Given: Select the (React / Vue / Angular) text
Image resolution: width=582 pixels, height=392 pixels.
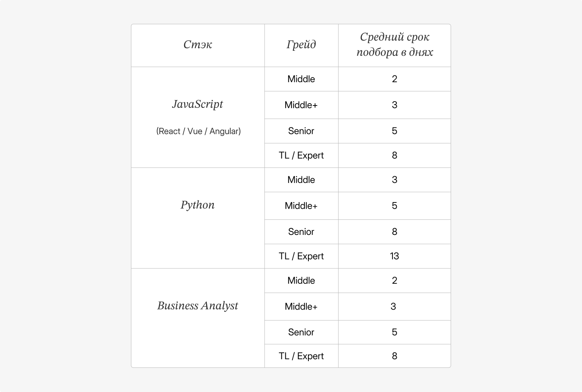Looking at the screenshot, I should pos(199,131).
